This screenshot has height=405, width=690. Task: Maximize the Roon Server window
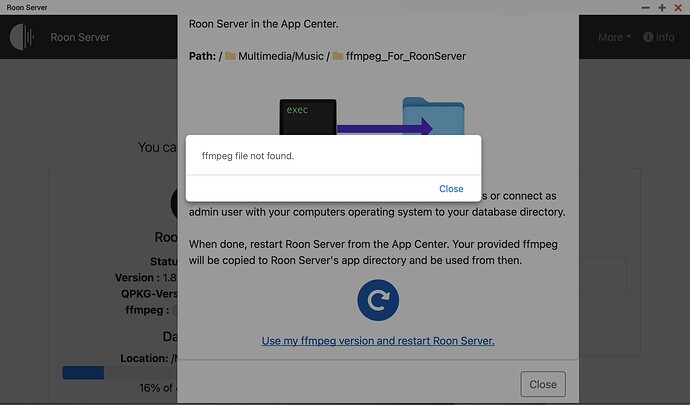tap(662, 7)
